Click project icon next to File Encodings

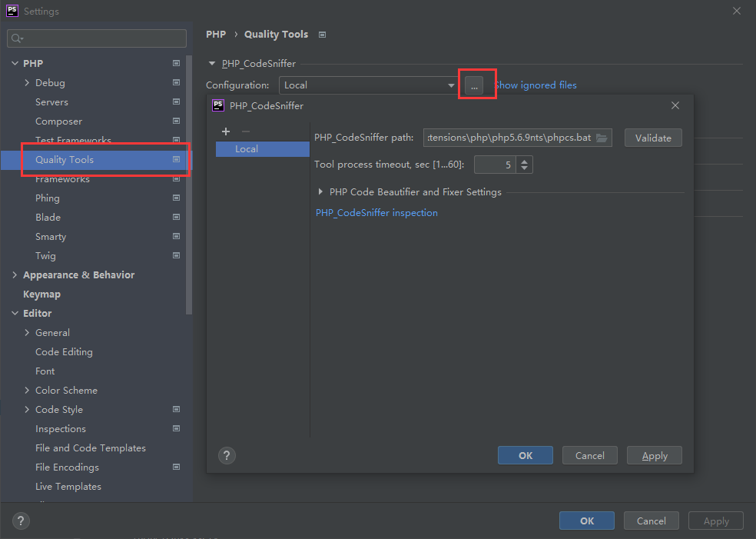click(x=176, y=467)
